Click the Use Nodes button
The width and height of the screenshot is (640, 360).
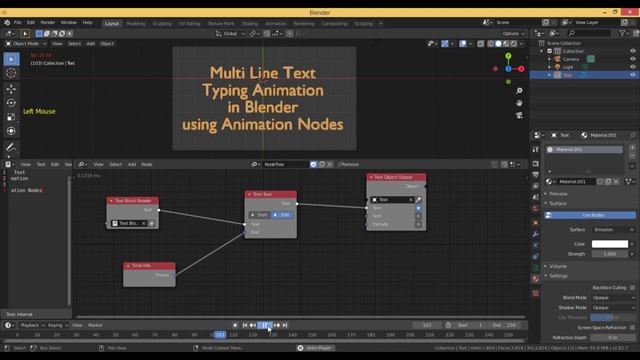pos(590,215)
